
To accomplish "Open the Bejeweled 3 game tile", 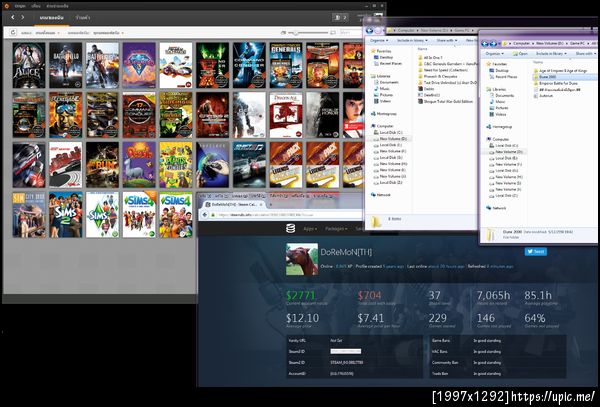I will click(139, 65).
